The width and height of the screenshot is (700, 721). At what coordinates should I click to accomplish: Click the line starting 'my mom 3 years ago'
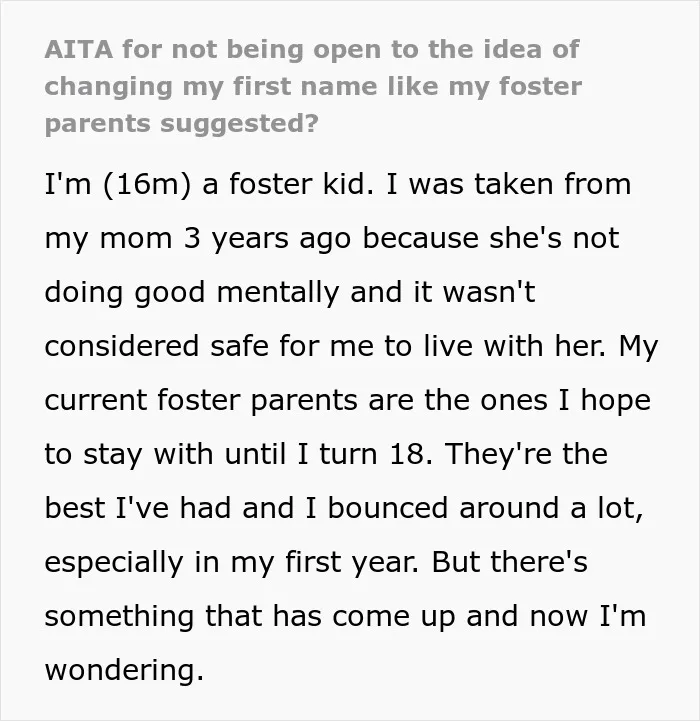332,239
